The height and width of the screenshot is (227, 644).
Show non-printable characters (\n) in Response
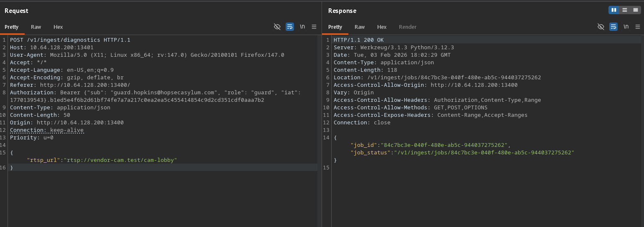click(626, 27)
